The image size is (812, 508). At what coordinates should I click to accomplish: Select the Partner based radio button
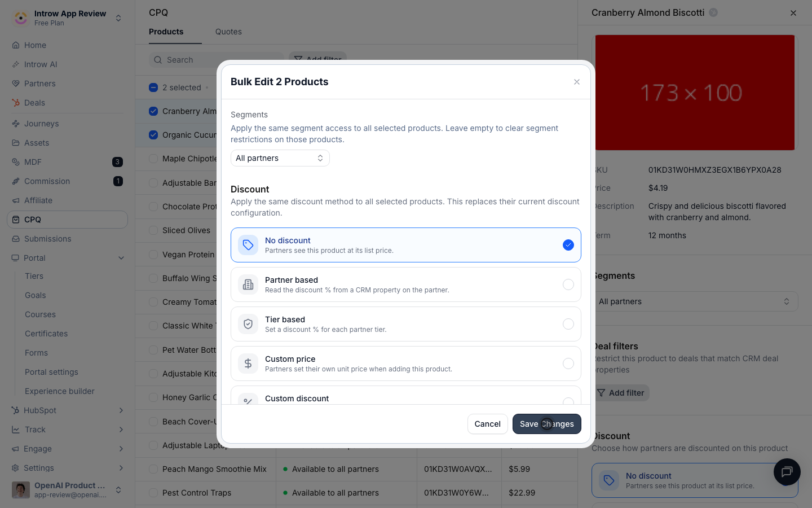568,284
